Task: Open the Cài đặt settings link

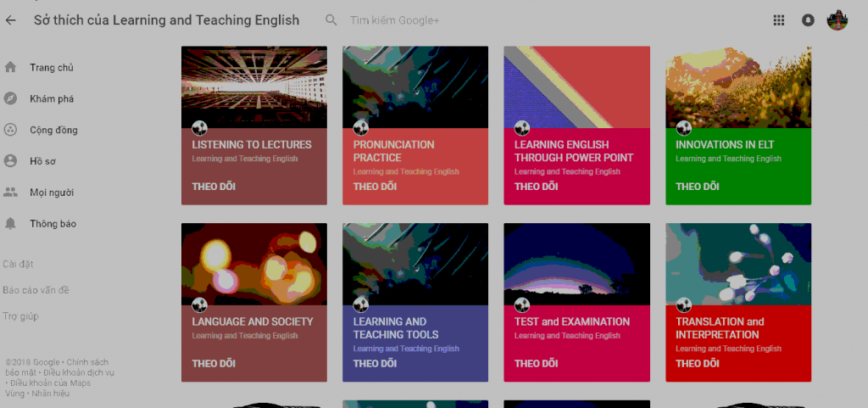Action: point(19,265)
